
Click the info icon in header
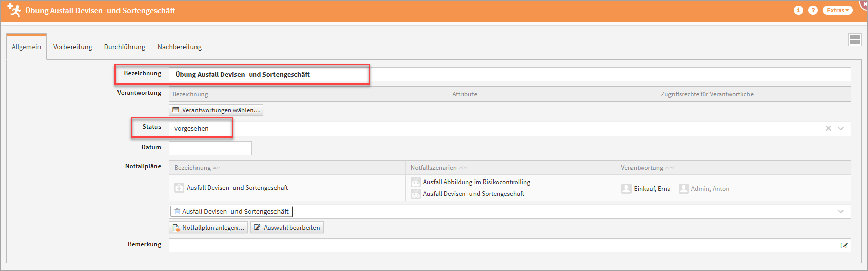point(798,10)
